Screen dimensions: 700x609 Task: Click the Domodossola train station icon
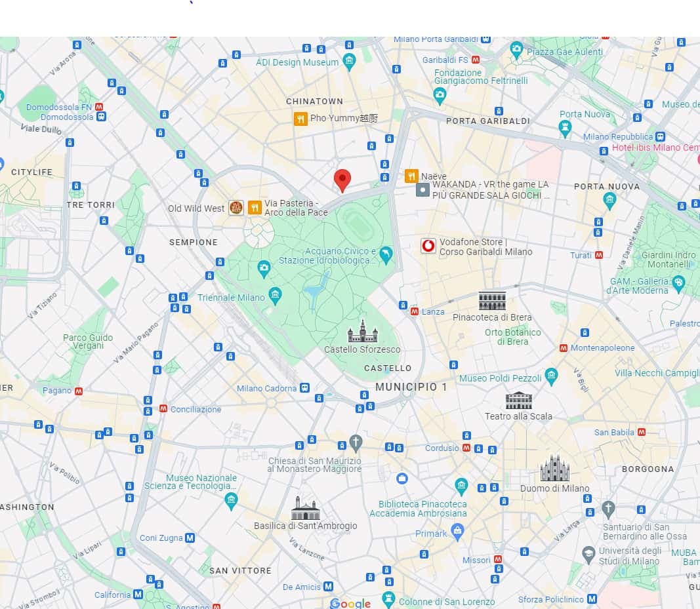tap(101, 117)
